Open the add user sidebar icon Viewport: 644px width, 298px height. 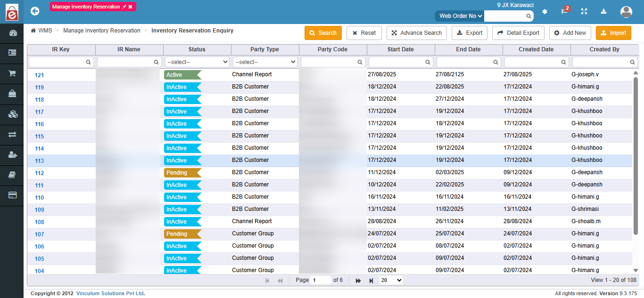(x=12, y=155)
